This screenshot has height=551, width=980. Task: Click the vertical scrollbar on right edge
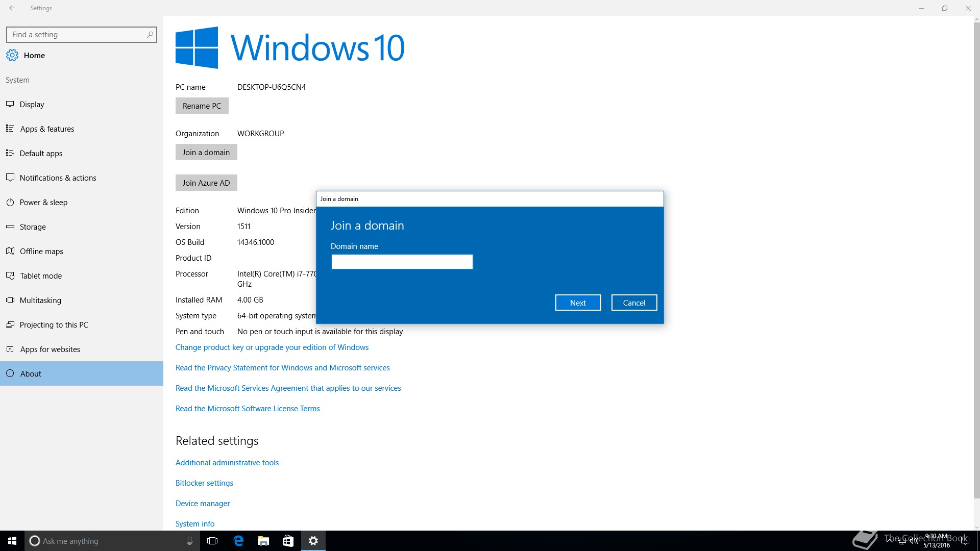click(x=976, y=255)
